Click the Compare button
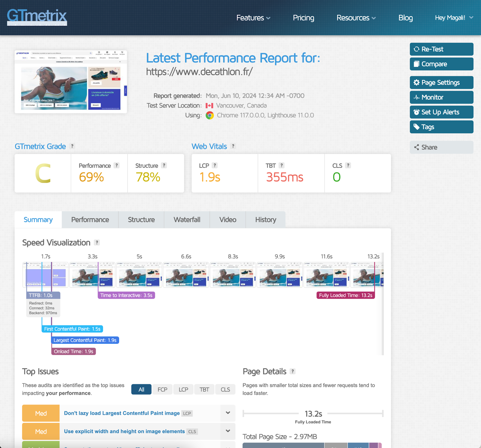This screenshot has width=481, height=448. point(441,64)
